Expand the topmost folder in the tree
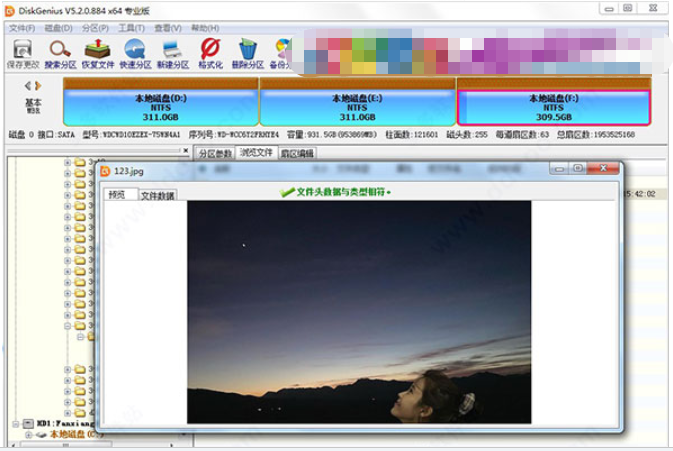This screenshot has height=451, width=673. 68,161
